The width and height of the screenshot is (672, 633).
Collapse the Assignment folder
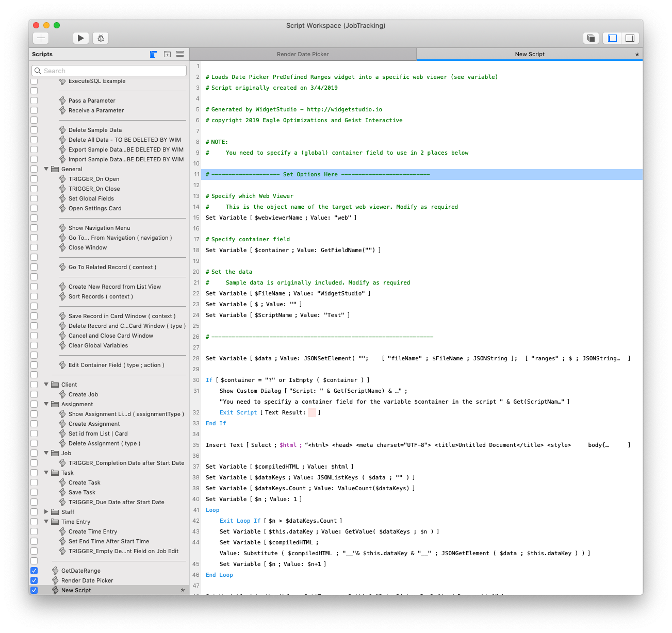click(46, 404)
